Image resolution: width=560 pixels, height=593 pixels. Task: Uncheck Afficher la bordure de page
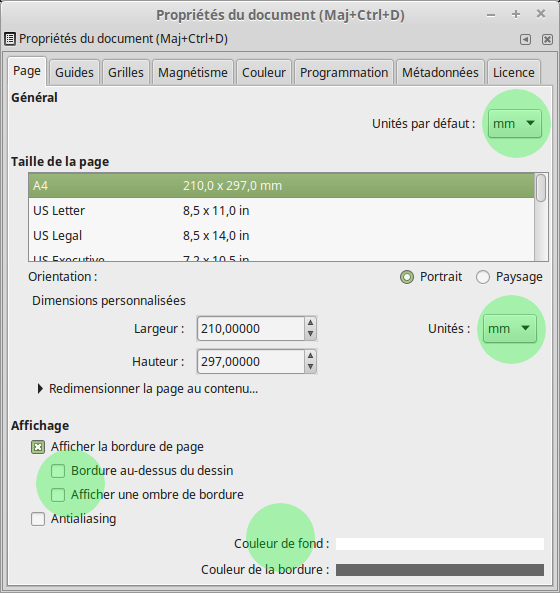38,447
